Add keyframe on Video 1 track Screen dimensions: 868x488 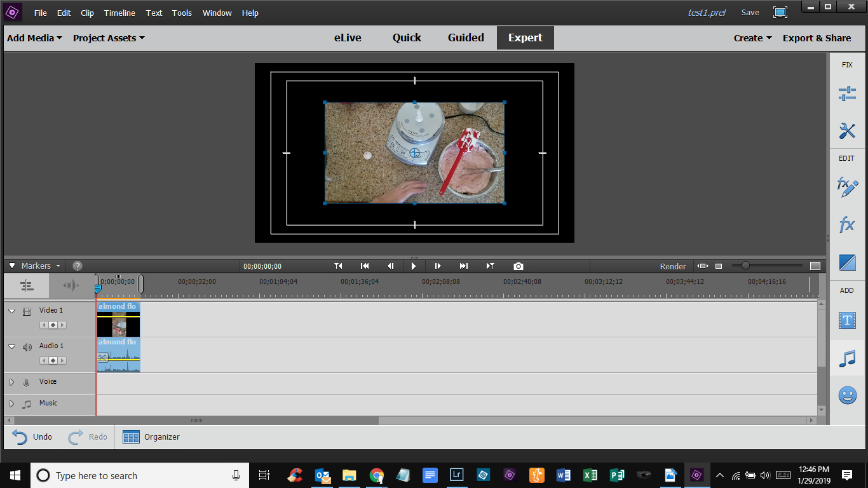pyautogui.click(x=53, y=325)
